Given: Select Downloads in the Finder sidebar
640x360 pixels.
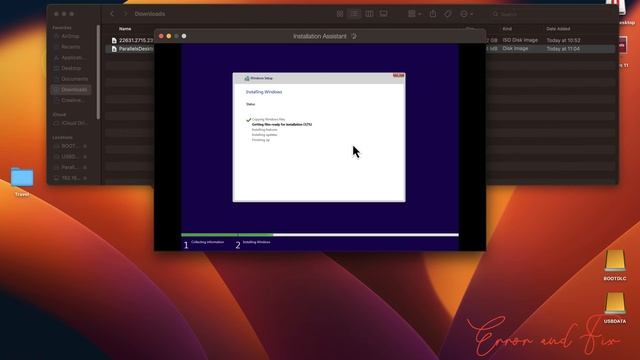Looking at the screenshot, I should (71, 89).
